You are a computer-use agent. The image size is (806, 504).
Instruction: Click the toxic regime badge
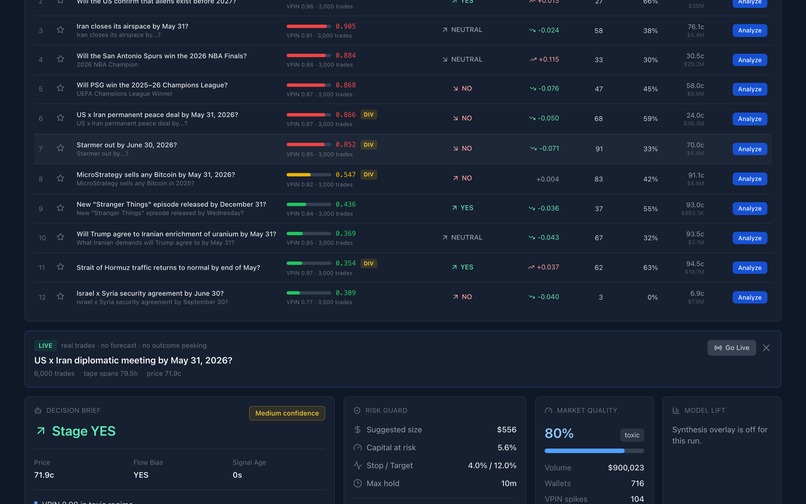click(632, 435)
